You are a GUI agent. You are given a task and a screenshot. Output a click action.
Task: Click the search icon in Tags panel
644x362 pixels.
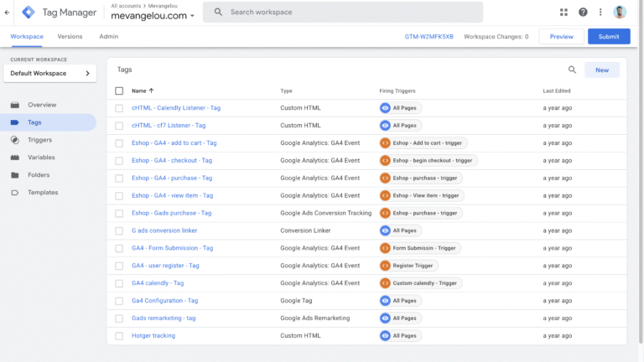click(x=572, y=70)
